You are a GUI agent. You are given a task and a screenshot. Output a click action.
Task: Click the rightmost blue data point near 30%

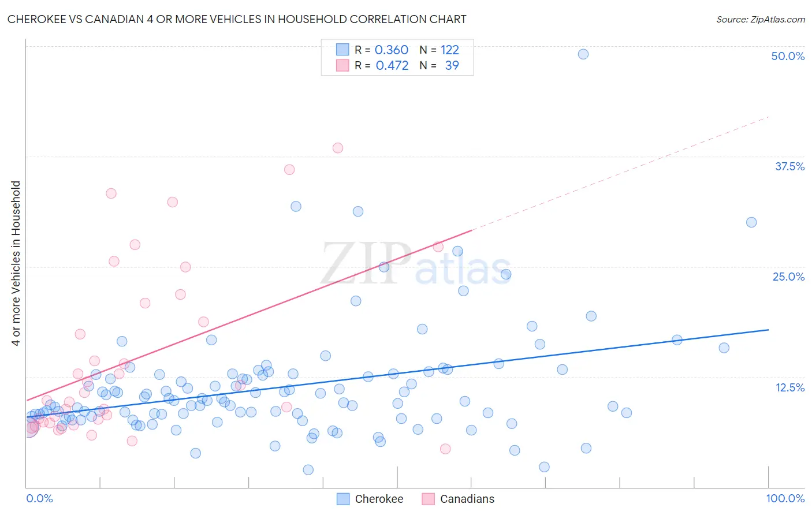(751, 222)
